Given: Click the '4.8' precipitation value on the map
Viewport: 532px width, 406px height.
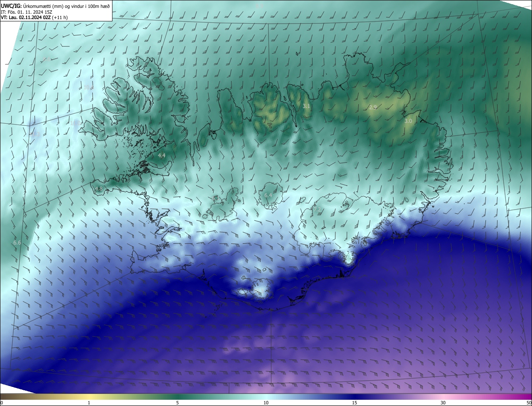Looking at the screenshot, I should [x=99, y=188].
